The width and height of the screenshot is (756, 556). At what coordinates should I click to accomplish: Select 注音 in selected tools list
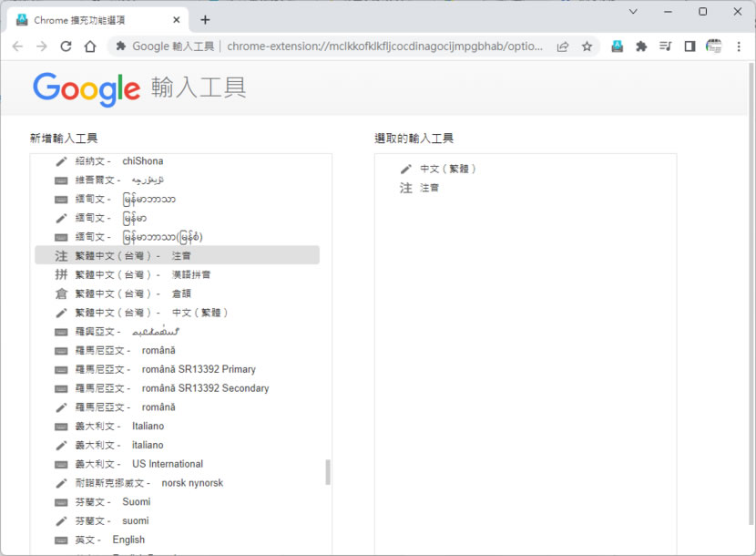(522, 188)
